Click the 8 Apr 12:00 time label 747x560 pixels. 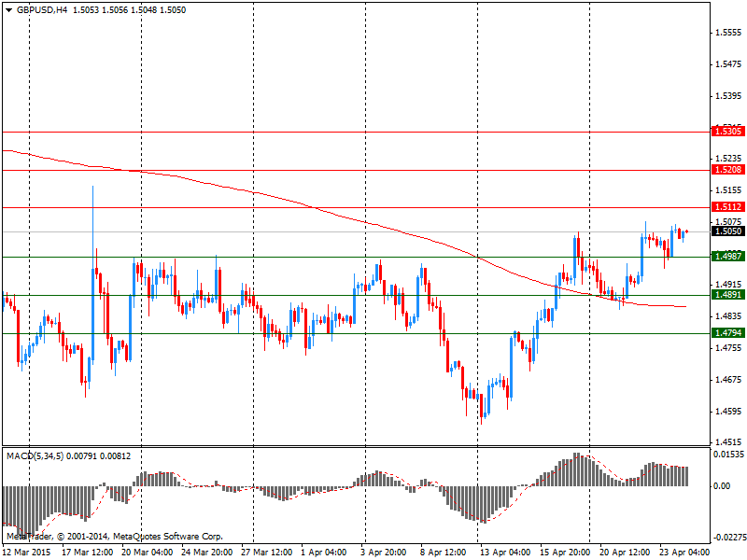click(x=443, y=553)
